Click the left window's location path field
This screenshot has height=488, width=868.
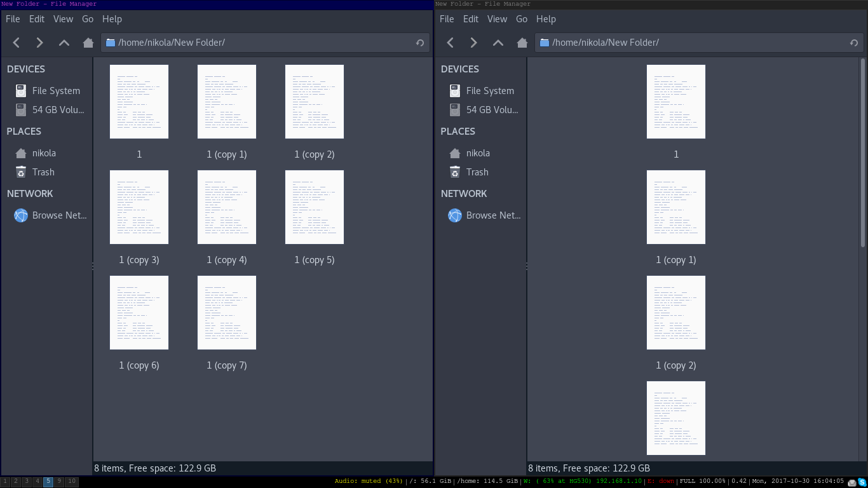254,43
